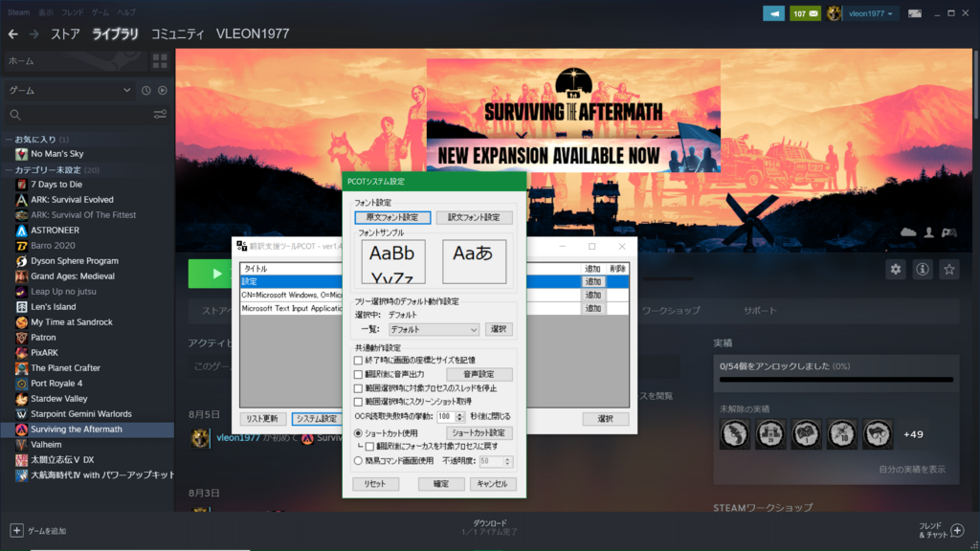Click show my achievements link

(x=912, y=470)
